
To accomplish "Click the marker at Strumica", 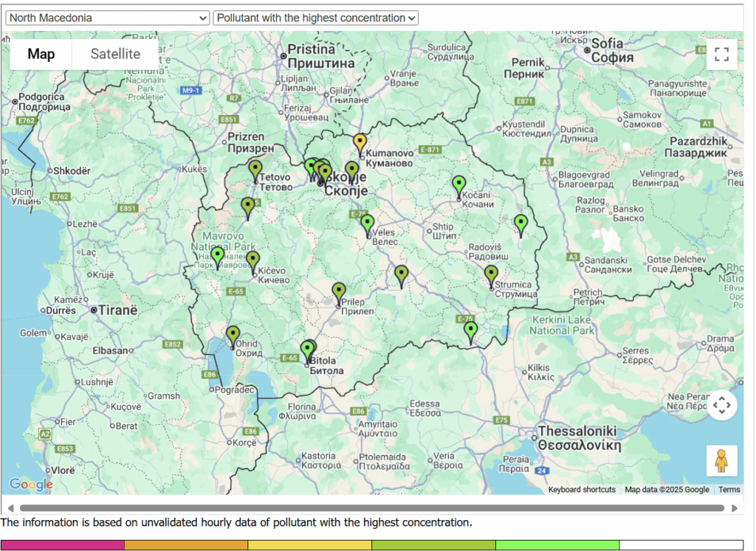I will coord(492,274).
